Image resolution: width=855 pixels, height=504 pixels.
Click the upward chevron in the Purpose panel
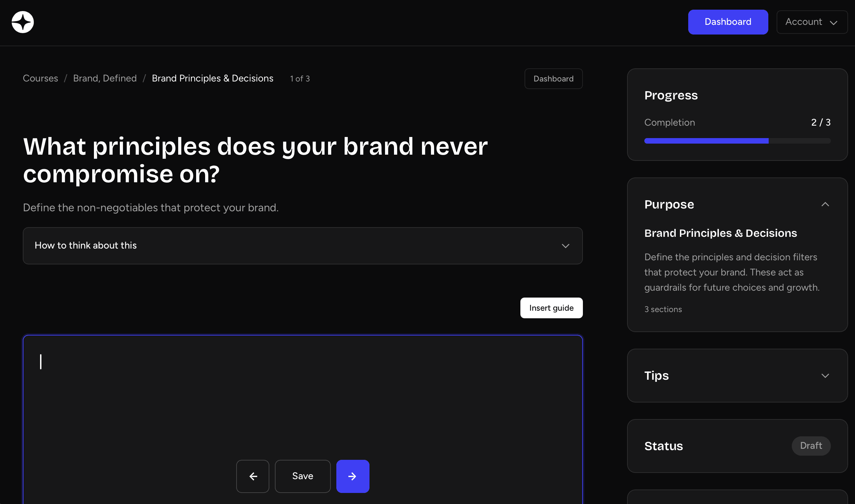[825, 204]
